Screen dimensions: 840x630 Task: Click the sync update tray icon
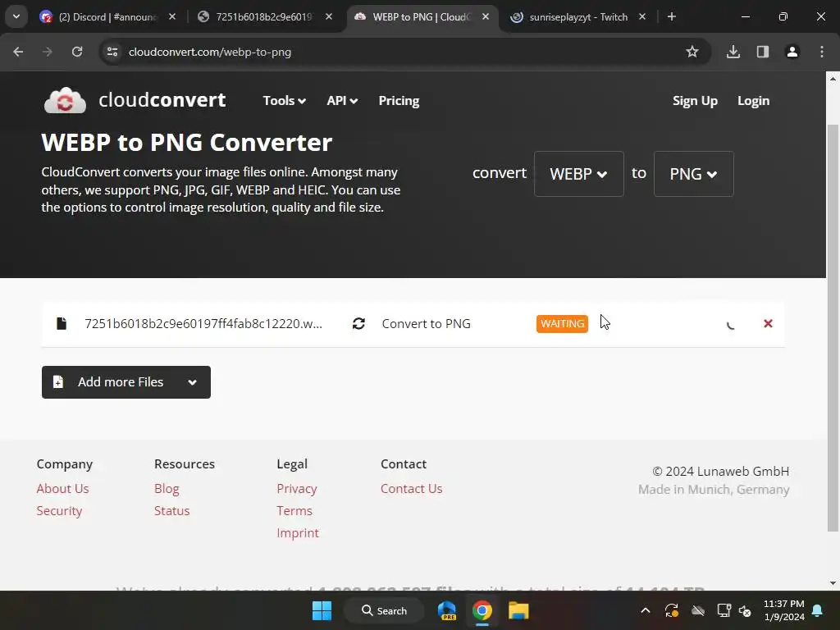point(672,610)
